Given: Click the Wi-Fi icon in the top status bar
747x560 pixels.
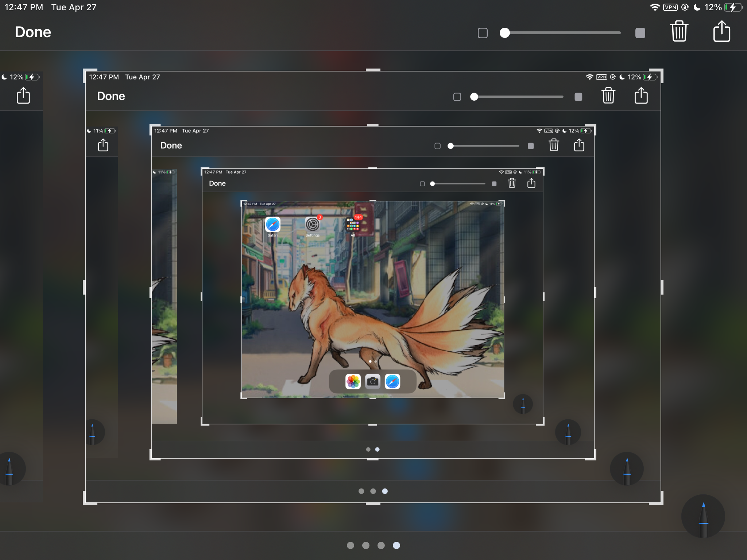Looking at the screenshot, I should (655, 7).
